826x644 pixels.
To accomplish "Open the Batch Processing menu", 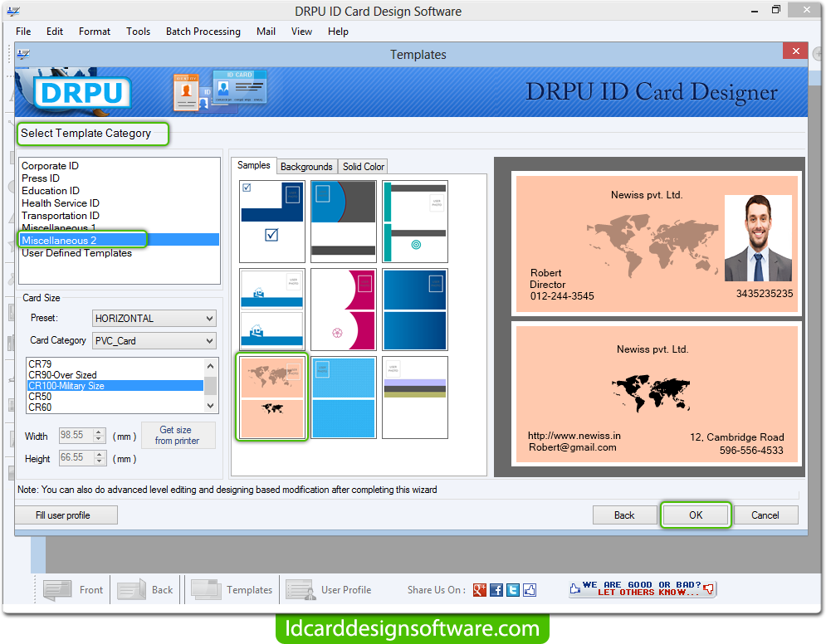I will (203, 32).
